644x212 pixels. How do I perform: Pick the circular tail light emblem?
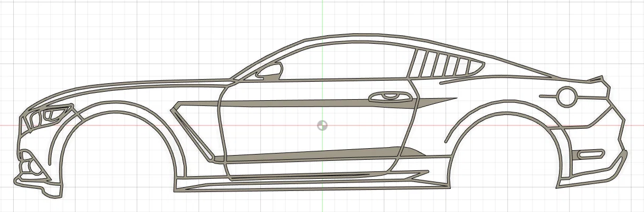(x=566, y=97)
